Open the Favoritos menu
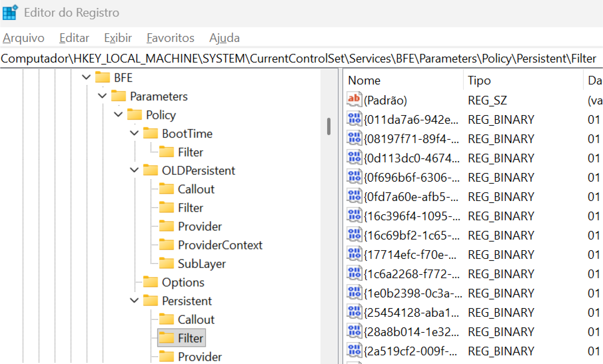The width and height of the screenshot is (603, 364). 170,38
